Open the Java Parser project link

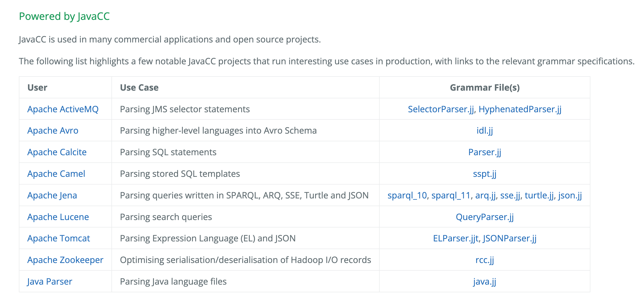[49, 282]
